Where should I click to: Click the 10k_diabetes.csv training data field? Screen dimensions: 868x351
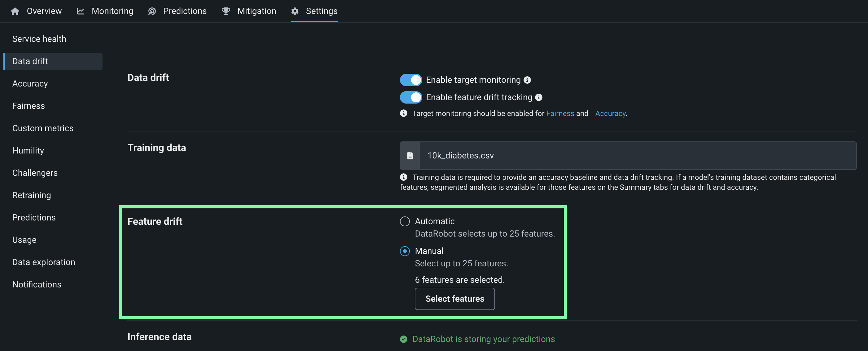(637, 155)
